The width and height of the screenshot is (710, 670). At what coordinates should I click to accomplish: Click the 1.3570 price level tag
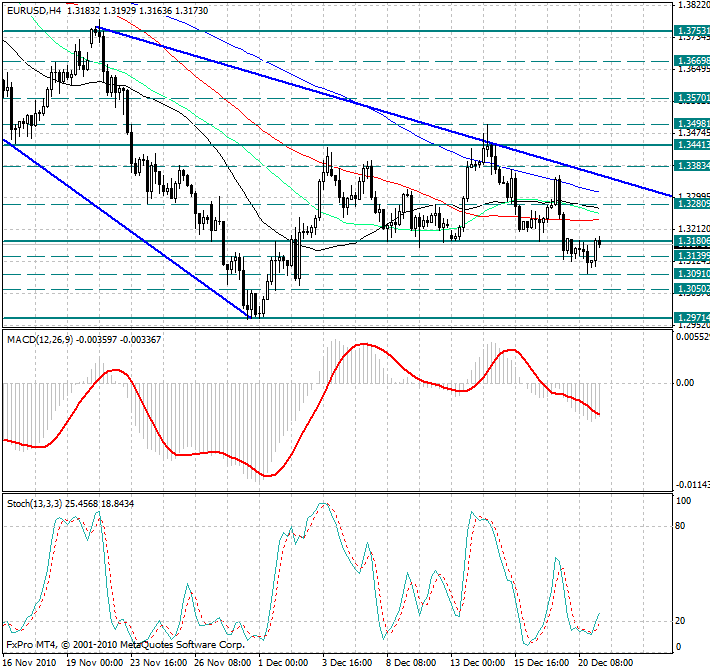pos(692,98)
